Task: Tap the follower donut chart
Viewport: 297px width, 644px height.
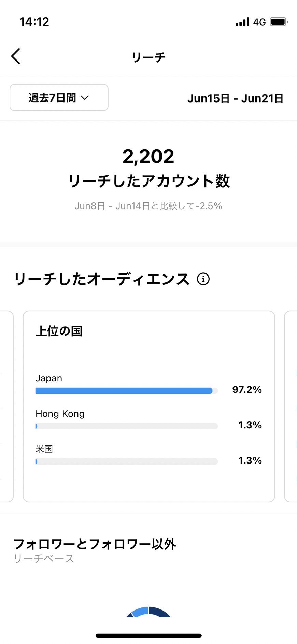Action: (148, 612)
